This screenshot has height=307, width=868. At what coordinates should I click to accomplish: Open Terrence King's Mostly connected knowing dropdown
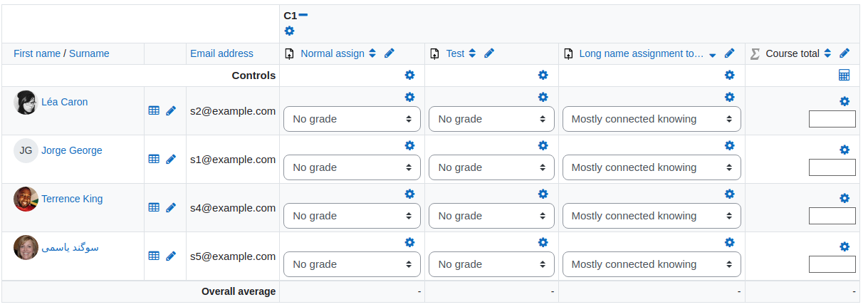point(652,216)
